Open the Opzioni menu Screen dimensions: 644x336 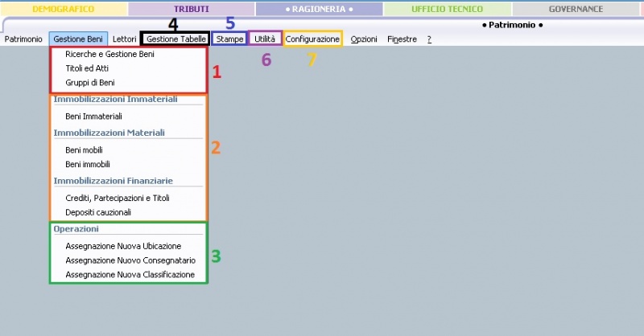click(x=364, y=39)
